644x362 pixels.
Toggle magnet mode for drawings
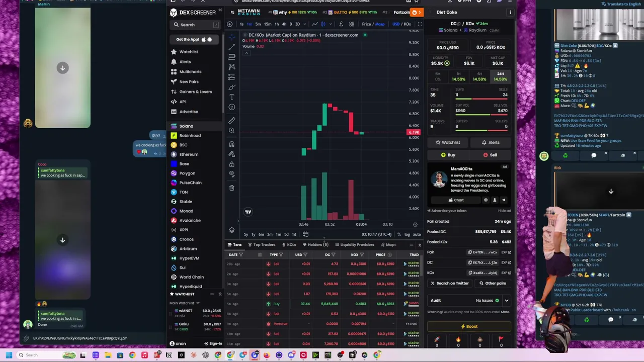point(231,144)
